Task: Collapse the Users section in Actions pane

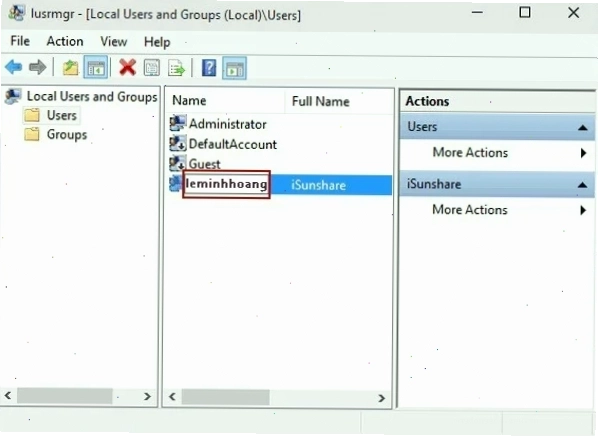Action: [582, 127]
